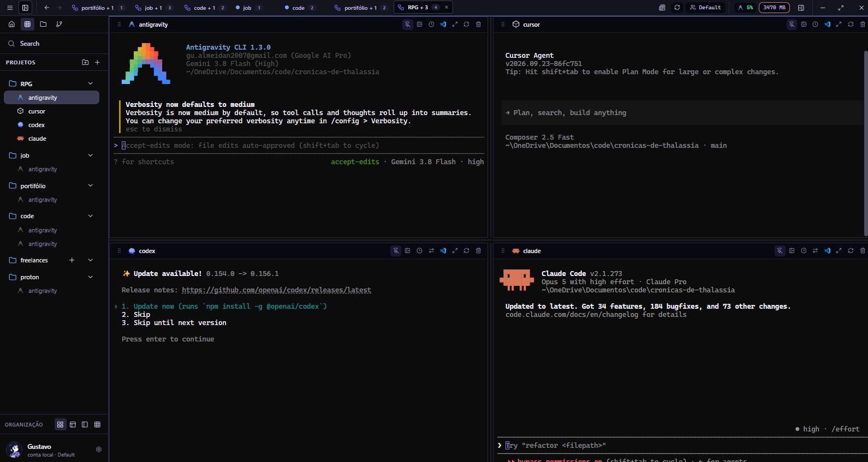Collapse the proton project folder
This screenshot has width=868, height=462.
point(91,277)
